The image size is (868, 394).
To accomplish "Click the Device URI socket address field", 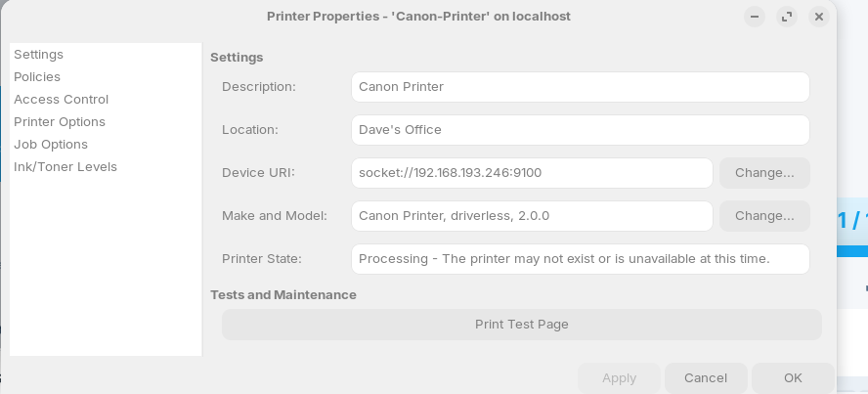I will click(x=532, y=173).
